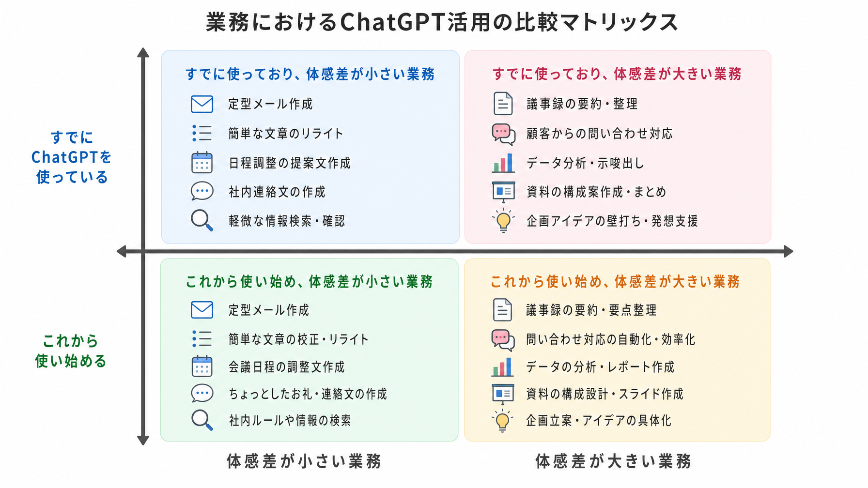Click the red heading すでに使っており、体感差が大きい業務
Viewport: 868px width, 488px height.
(x=617, y=74)
